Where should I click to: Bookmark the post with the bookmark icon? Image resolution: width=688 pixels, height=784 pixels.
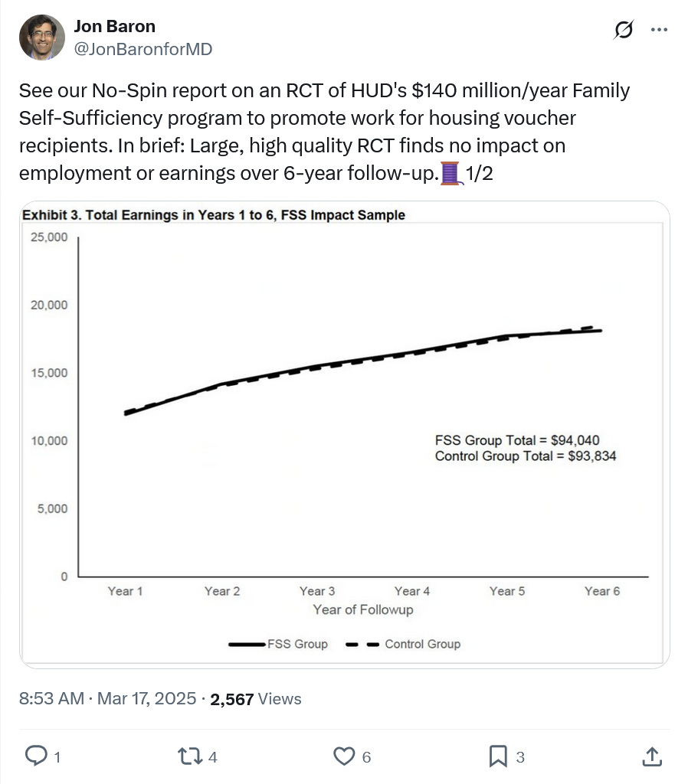click(x=498, y=756)
